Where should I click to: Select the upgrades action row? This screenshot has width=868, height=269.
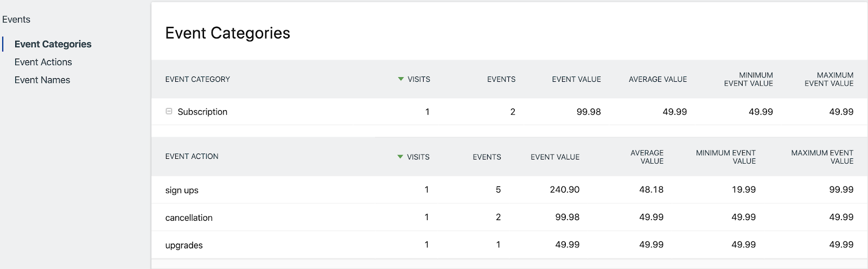[x=184, y=245]
